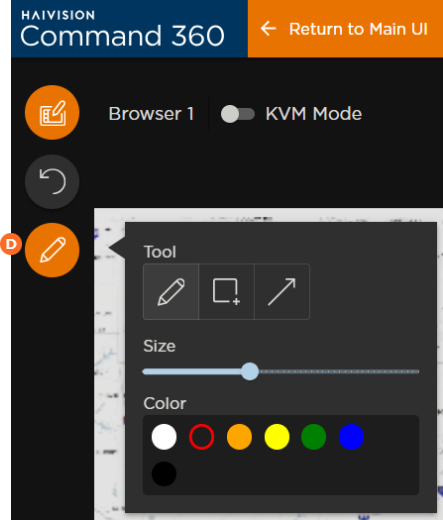Image resolution: width=443 pixels, height=520 pixels.
Task: Click the annotation board icon button
Action: point(52,112)
